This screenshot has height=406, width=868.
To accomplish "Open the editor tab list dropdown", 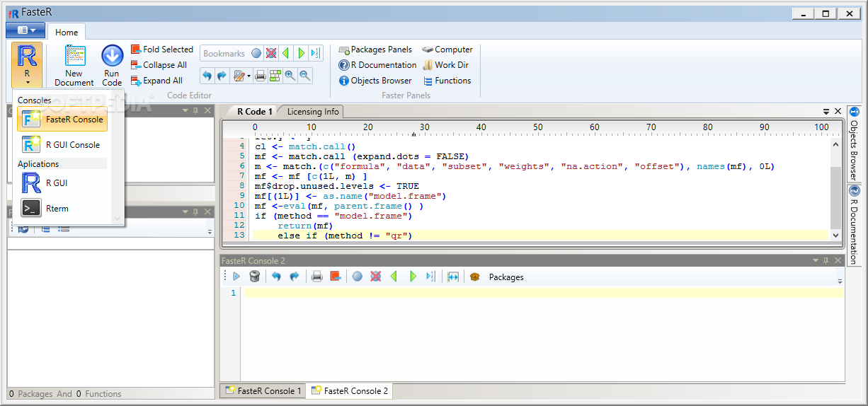I will coord(826,112).
